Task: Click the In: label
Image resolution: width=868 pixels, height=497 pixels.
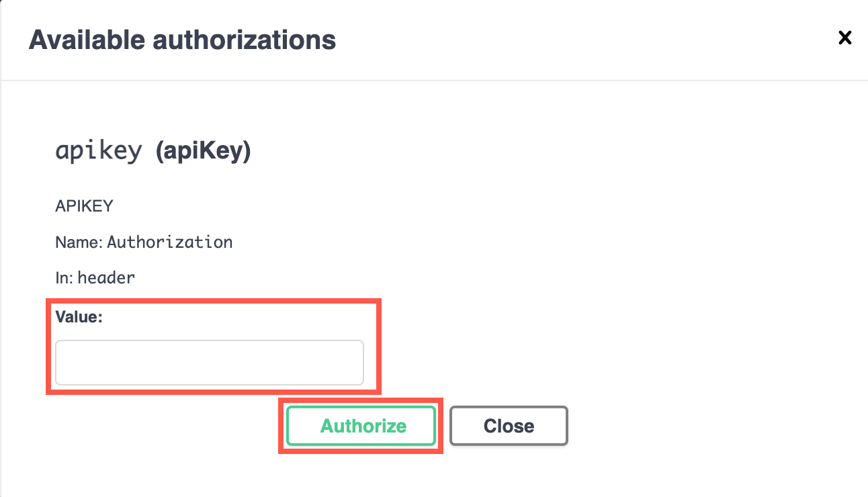Action: pyautogui.click(x=64, y=277)
